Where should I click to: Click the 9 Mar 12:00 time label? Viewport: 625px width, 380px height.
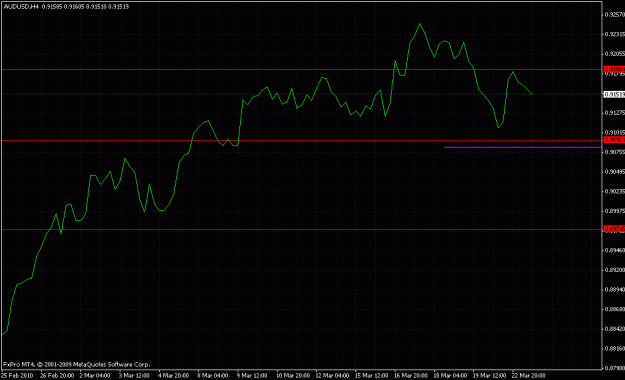(252, 376)
